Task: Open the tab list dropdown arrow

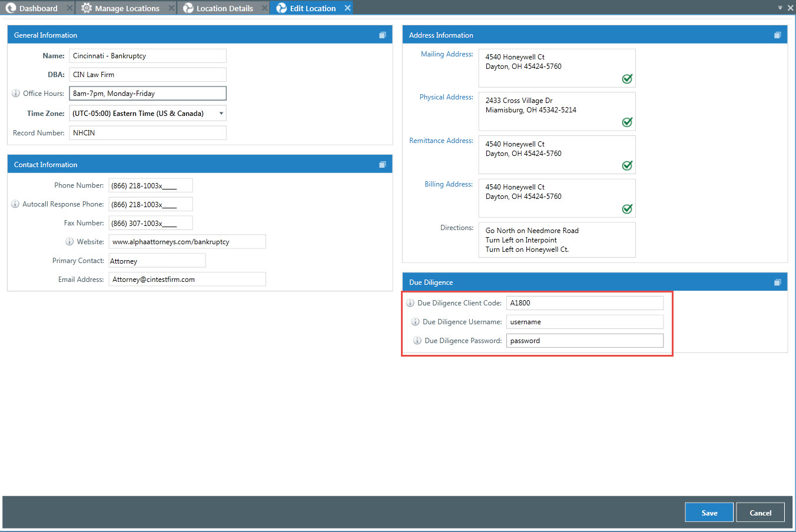Action: tap(780, 8)
